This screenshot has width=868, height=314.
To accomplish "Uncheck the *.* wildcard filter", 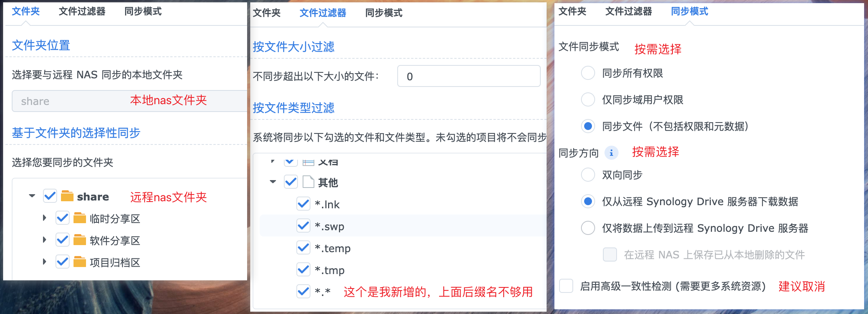I will click(x=303, y=291).
